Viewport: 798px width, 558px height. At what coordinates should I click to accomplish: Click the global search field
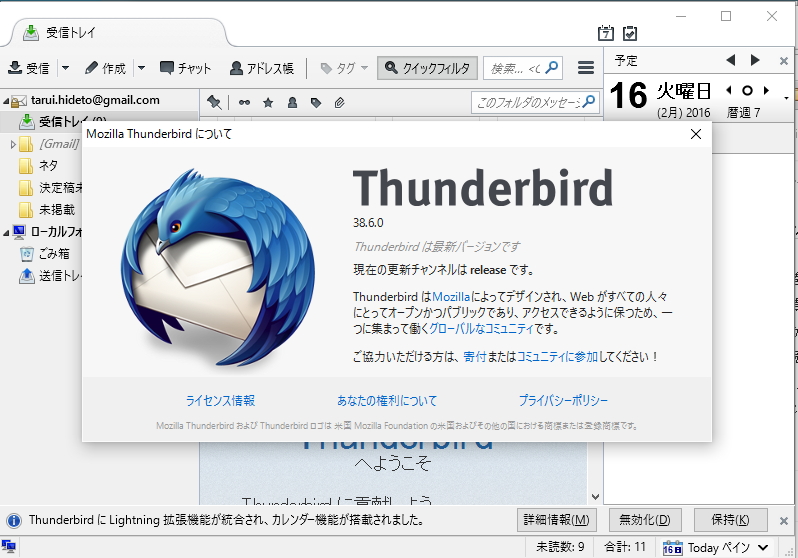[x=522, y=68]
